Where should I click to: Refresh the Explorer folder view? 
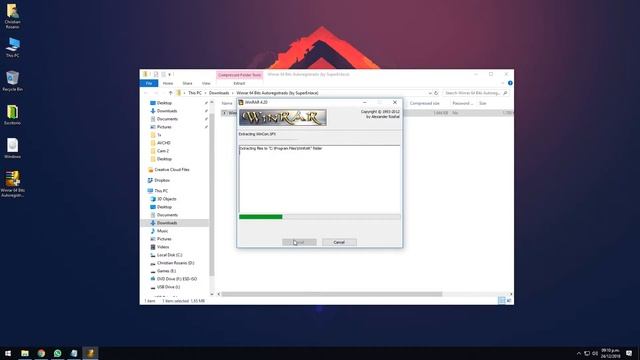[436, 93]
